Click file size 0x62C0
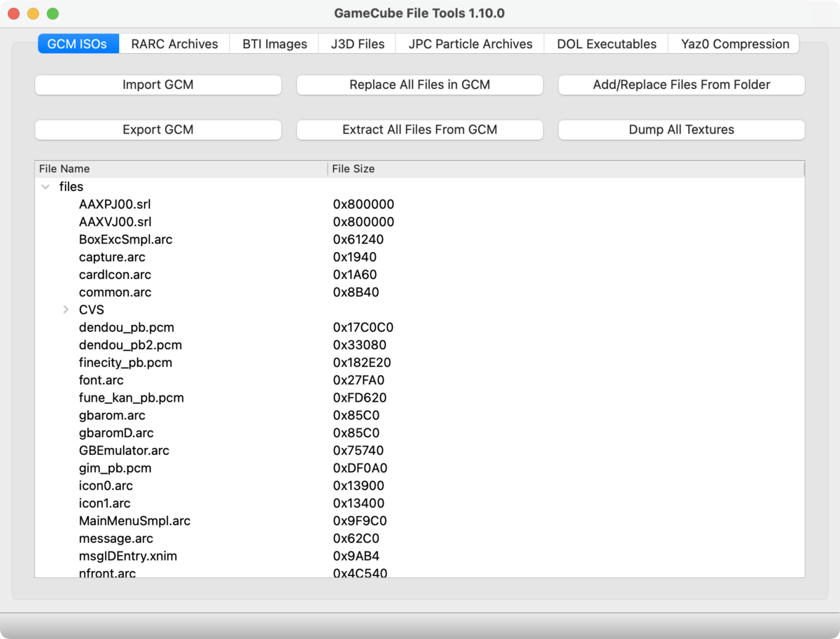 356,538
